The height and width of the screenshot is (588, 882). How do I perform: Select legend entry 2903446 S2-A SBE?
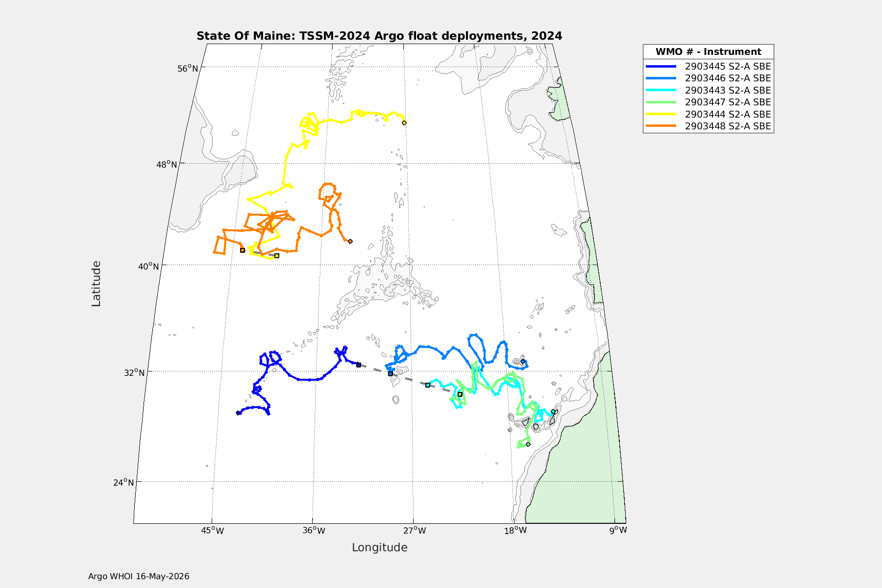coord(709,78)
